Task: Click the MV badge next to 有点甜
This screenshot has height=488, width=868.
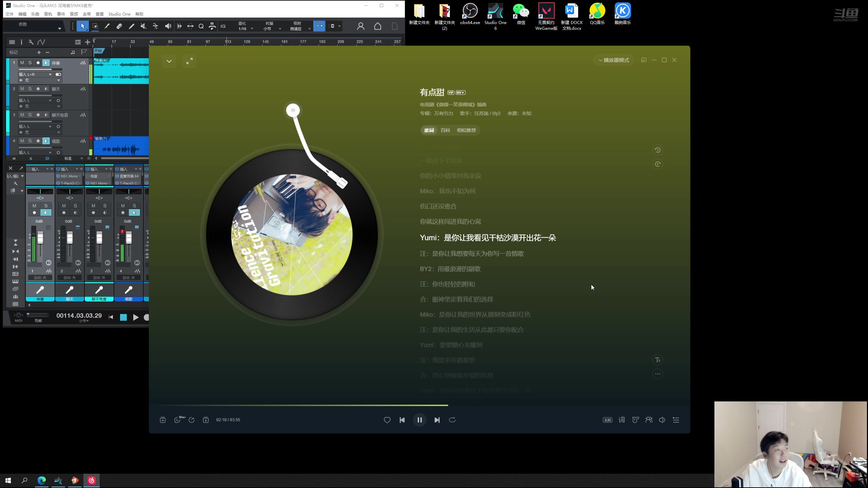Action: tap(460, 93)
